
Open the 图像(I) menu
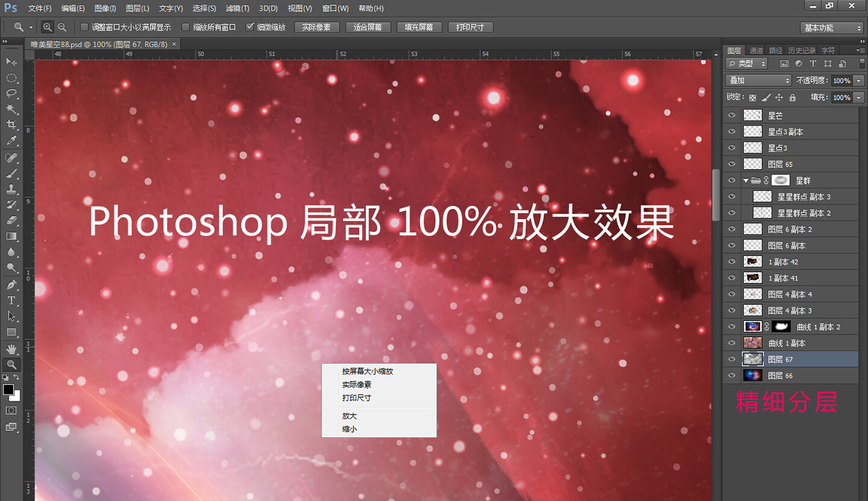tap(105, 8)
